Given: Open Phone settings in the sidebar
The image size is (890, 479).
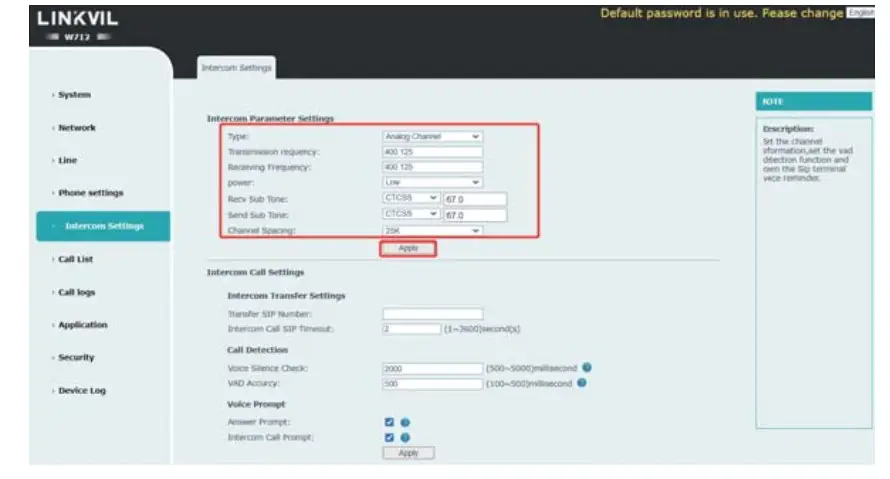Looking at the screenshot, I should coord(90,193).
